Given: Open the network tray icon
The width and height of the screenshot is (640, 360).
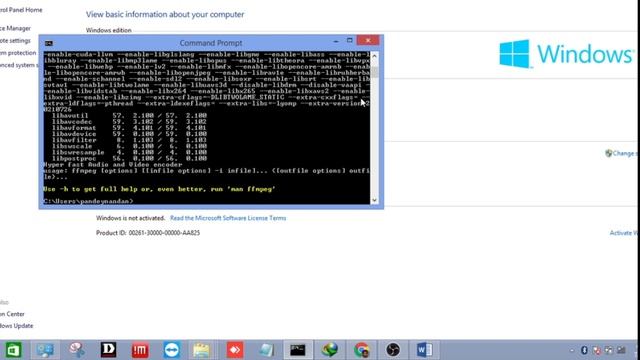Looking at the screenshot, I should 621,350.
